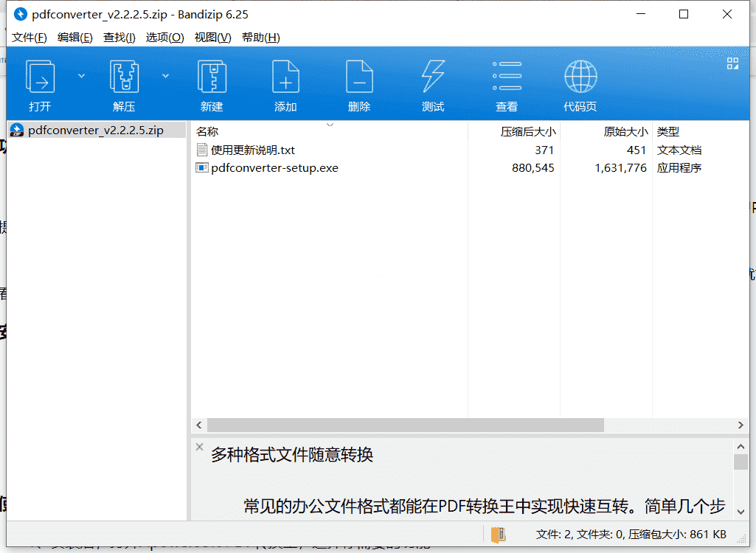Click the comment panel's vertical scrollbar thumb
Viewport: 756px width, 553px height.
[741, 462]
